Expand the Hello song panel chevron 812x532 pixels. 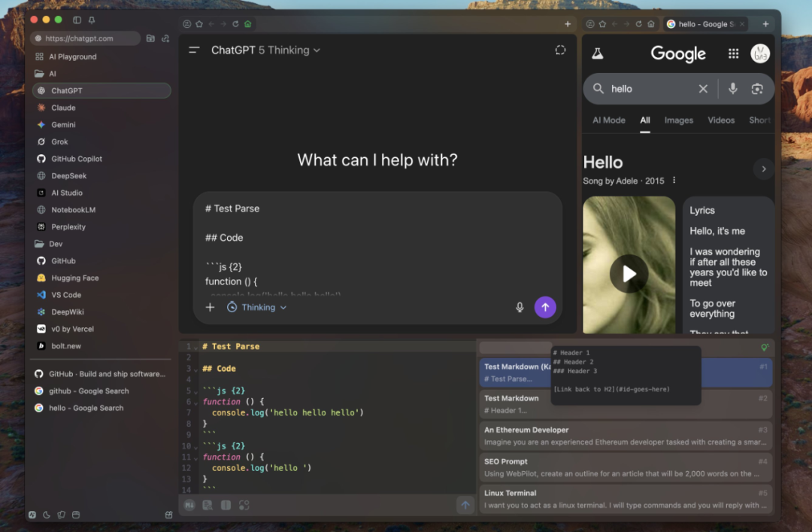tap(763, 169)
